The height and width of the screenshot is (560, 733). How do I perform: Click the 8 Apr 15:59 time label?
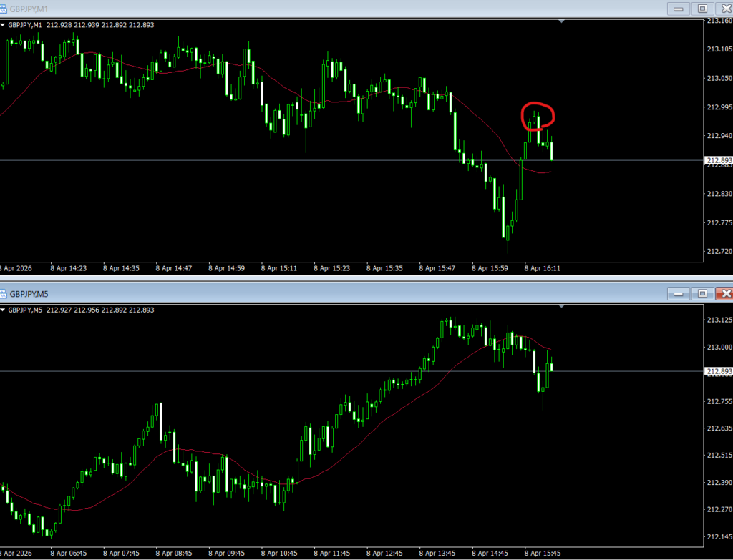[x=490, y=269]
